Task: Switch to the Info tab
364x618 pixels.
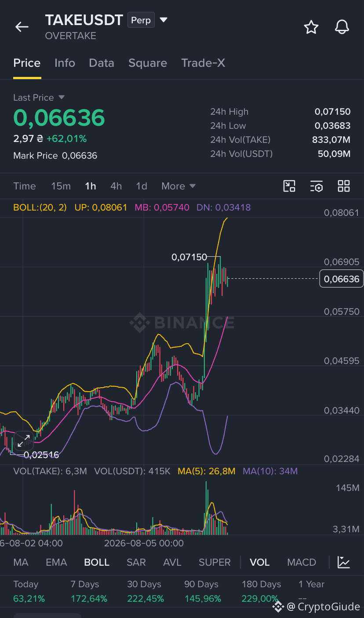Action: pyautogui.click(x=65, y=63)
